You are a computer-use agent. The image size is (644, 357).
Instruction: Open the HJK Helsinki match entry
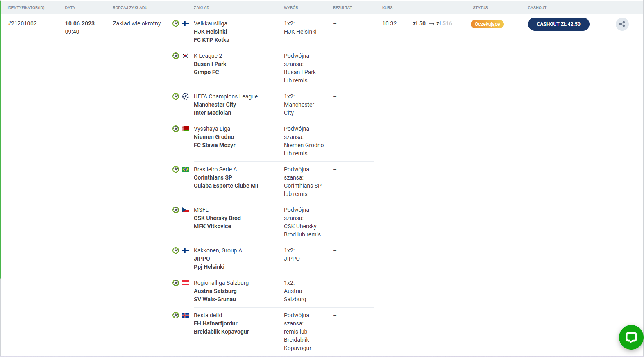[x=210, y=32]
